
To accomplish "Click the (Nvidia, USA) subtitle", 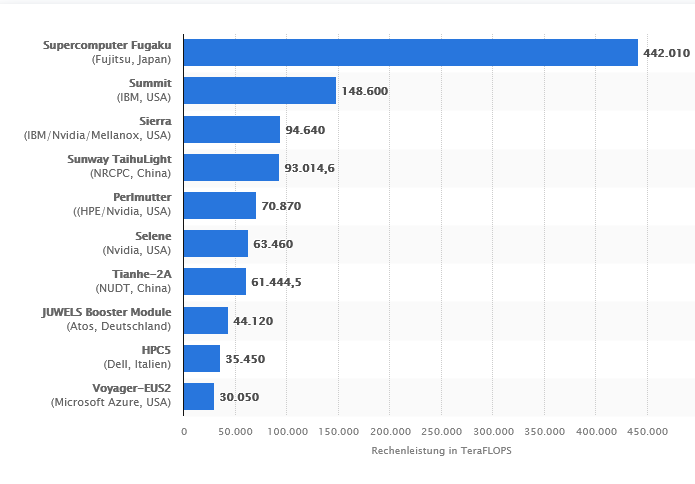I will 137,250.
